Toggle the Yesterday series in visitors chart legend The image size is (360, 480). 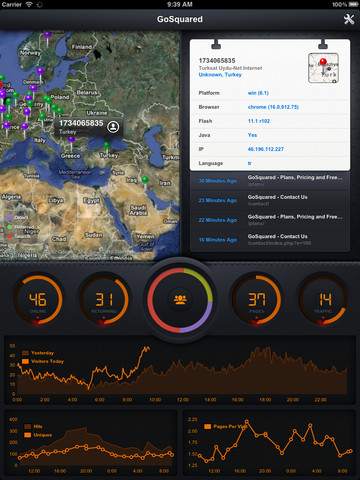click(38, 353)
